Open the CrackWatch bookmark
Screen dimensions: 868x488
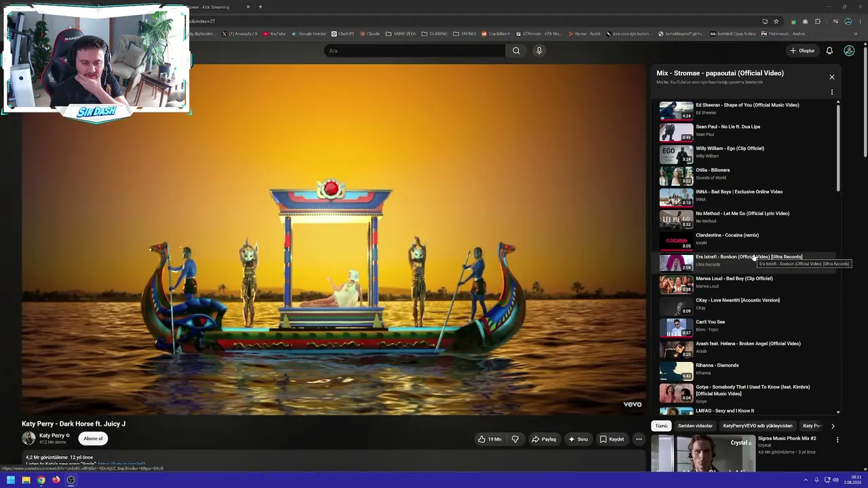pyautogui.click(x=496, y=34)
